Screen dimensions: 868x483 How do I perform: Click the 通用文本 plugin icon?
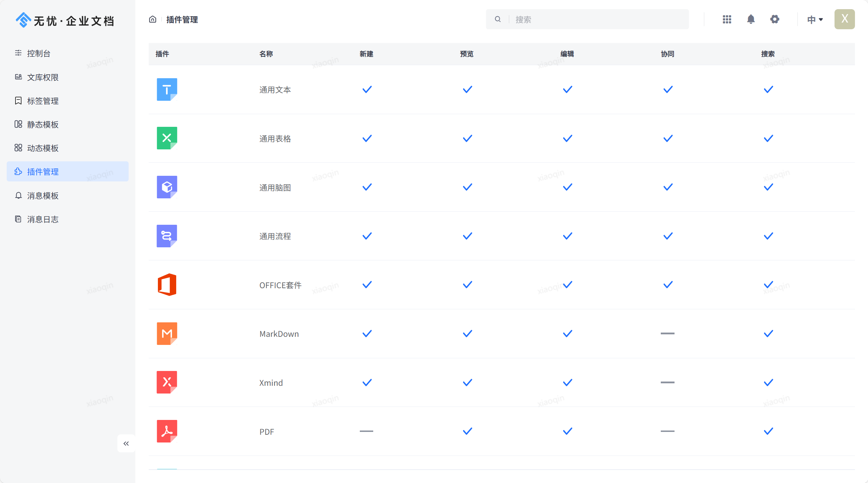click(167, 89)
